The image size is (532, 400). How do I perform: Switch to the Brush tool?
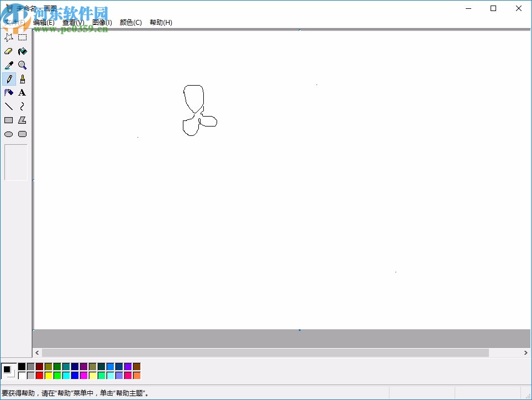[22, 79]
